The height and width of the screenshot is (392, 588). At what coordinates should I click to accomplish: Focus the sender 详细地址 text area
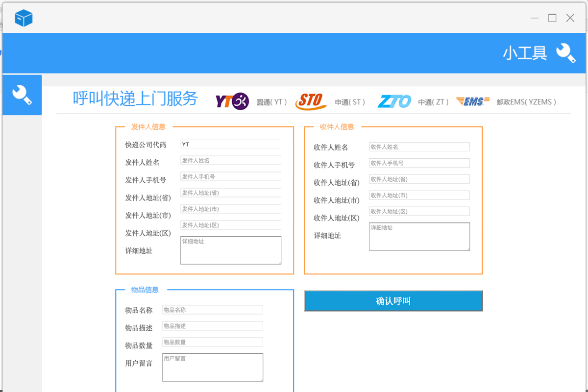[x=231, y=250]
